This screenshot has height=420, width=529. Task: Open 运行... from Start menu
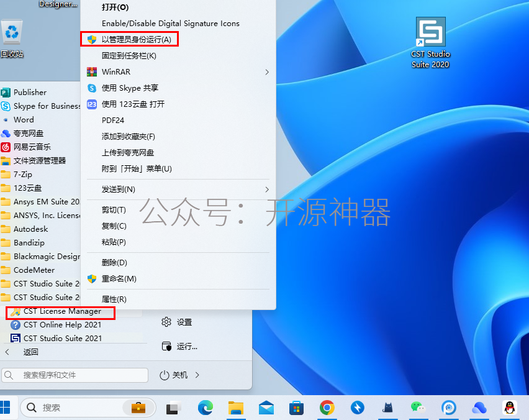point(187,347)
